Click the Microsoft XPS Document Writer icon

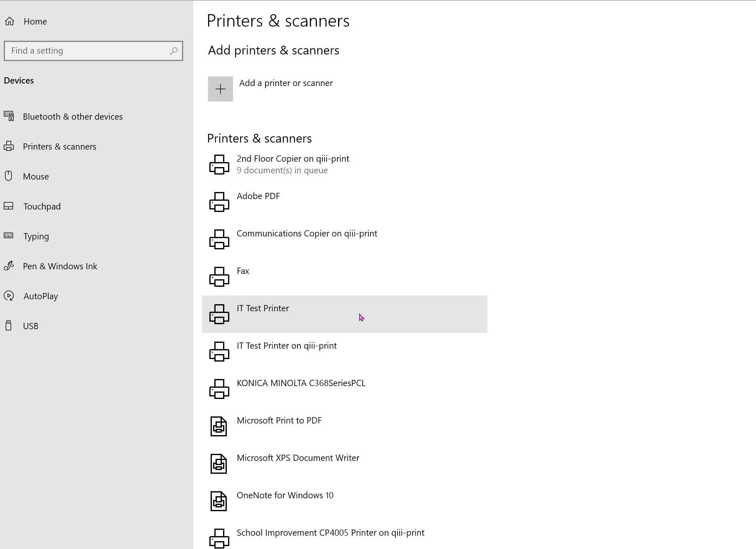[x=218, y=464]
